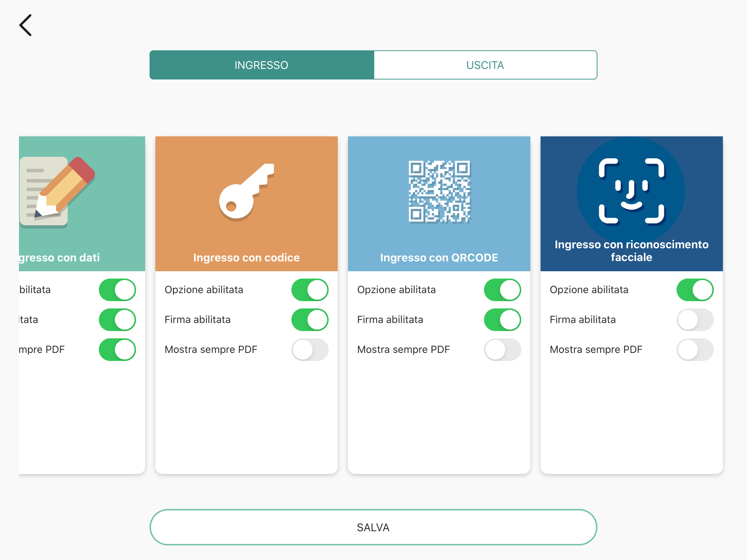This screenshot has width=747, height=560.
Task: Toggle Opzione abilitata for Ingresso con QRCODE
Action: (503, 290)
